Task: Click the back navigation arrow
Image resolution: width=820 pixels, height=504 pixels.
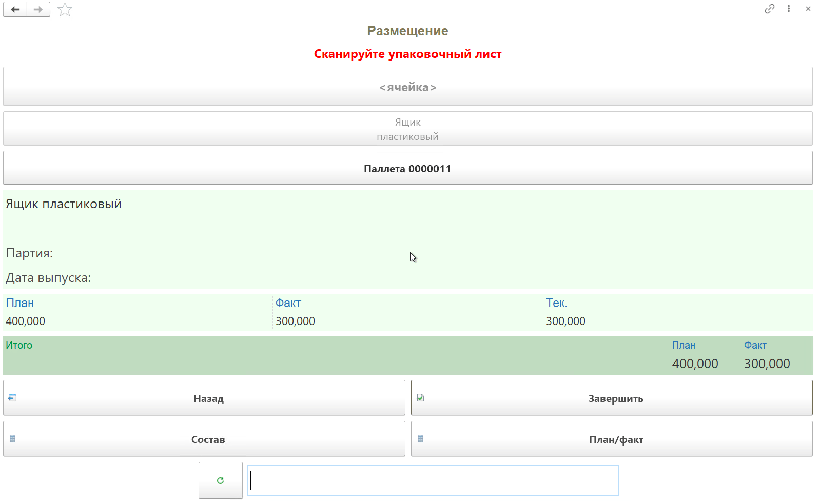Action: pos(15,9)
